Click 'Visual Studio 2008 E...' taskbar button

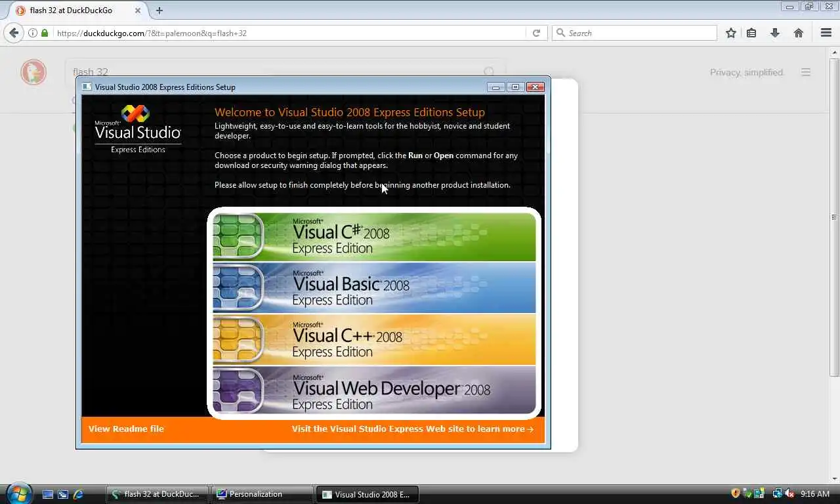point(367,494)
